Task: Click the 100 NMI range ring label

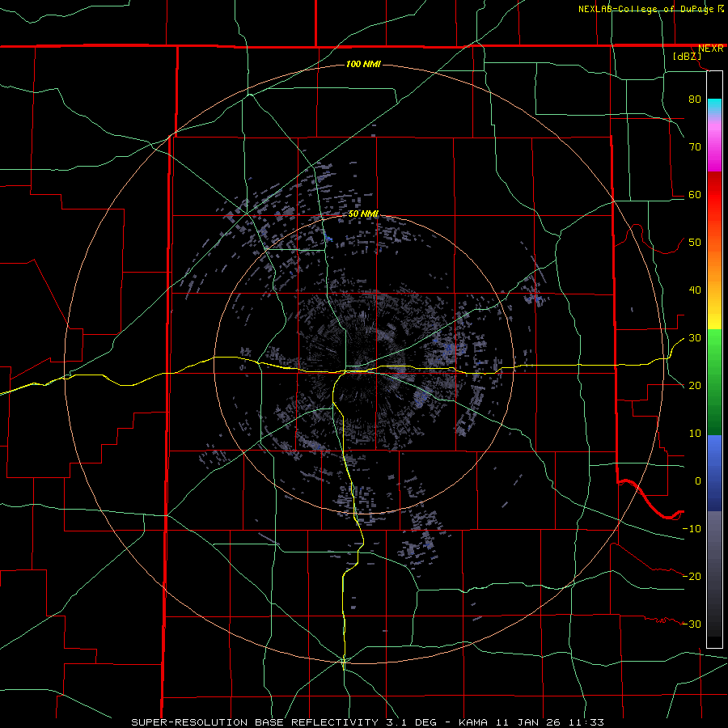Action: [x=363, y=64]
